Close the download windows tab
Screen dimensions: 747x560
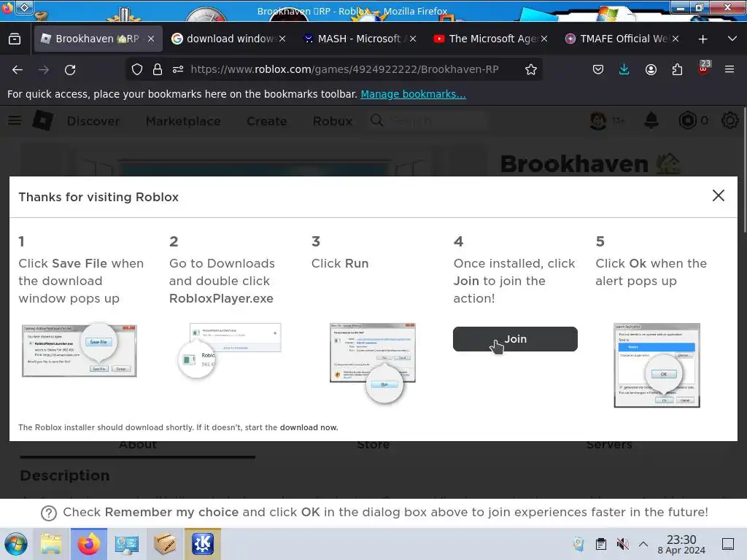(x=282, y=39)
